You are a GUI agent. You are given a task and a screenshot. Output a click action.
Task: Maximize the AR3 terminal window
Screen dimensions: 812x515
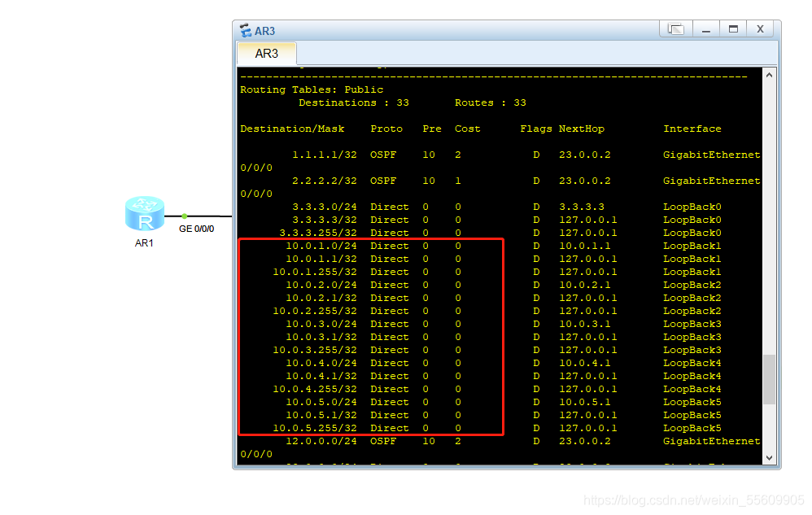[733, 29]
